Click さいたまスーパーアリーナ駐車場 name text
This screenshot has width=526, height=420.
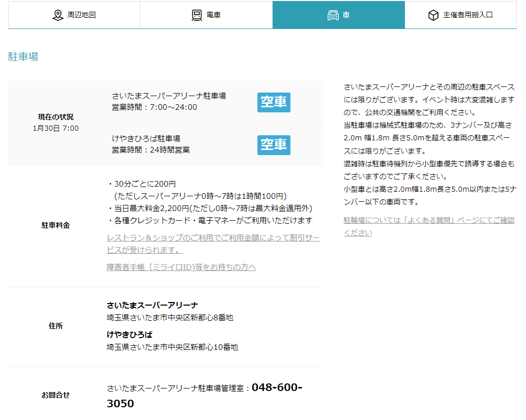[169, 96]
